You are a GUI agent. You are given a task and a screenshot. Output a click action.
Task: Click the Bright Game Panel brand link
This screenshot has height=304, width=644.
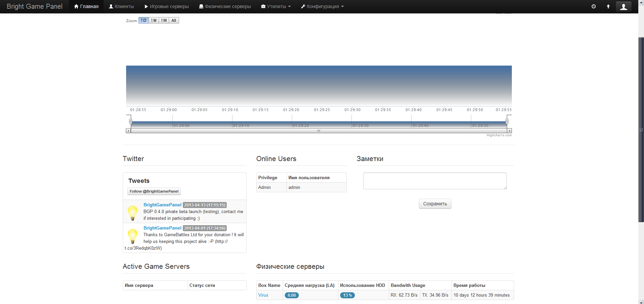[x=35, y=6]
